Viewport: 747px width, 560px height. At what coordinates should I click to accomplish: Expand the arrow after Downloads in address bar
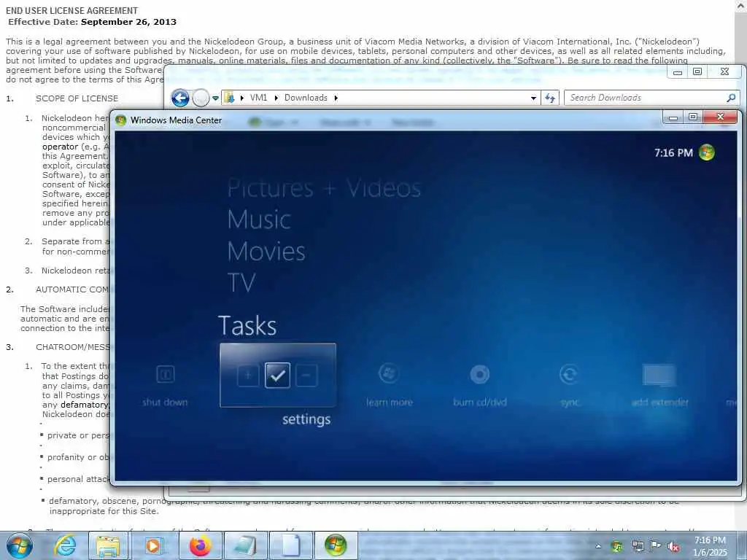coord(336,98)
